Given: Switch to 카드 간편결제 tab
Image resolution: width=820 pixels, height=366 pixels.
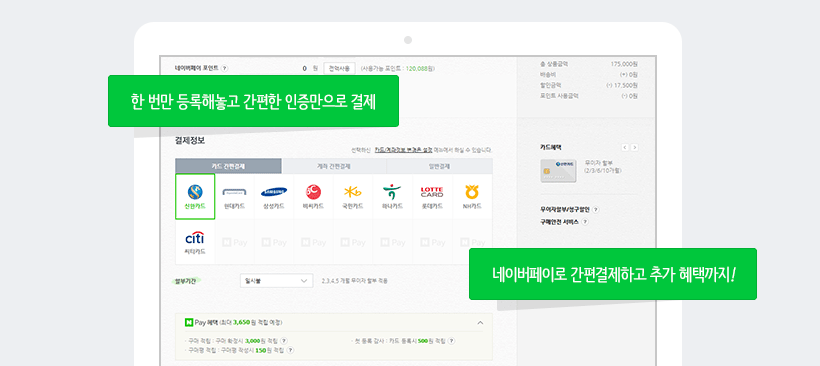Looking at the screenshot, I should tap(228, 166).
